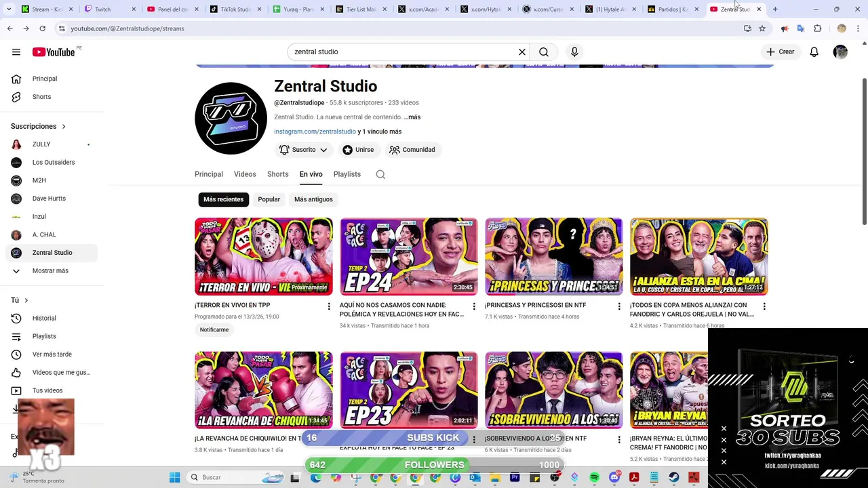Image resolution: width=868 pixels, height=488 pixels.
Task: Open Discord from the taskbar
Action: [614, 477]
